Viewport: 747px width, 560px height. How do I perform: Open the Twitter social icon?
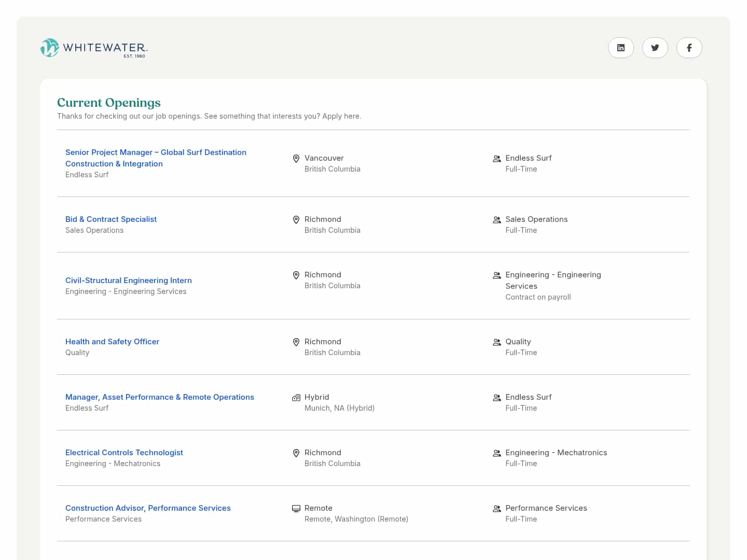(655, 48)
